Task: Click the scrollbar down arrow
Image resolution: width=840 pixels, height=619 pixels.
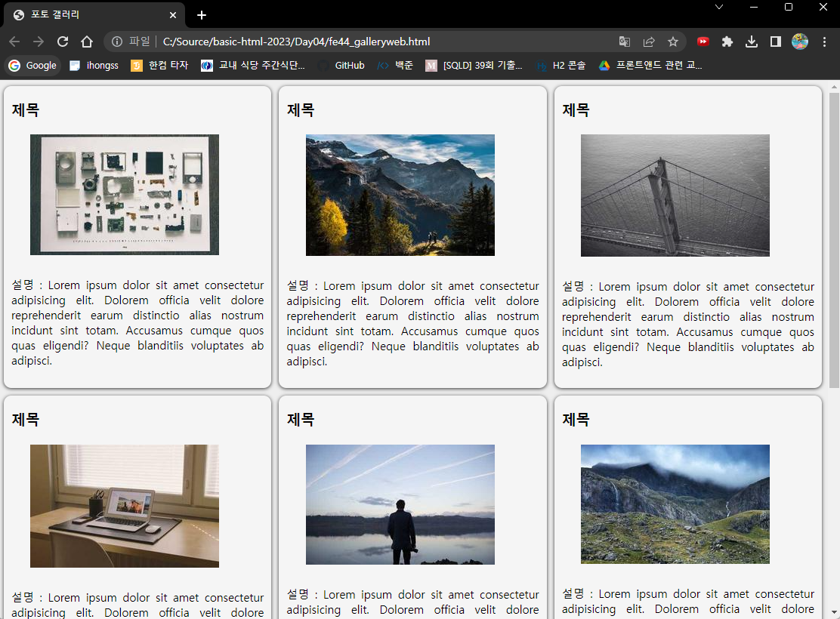Action: pyautogui.click(x=834, y=612)
